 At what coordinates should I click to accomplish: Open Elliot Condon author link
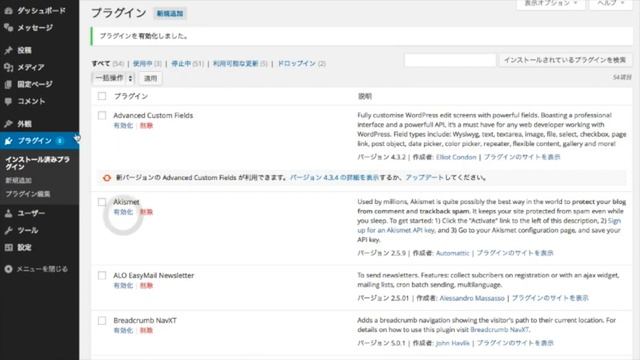456,157
